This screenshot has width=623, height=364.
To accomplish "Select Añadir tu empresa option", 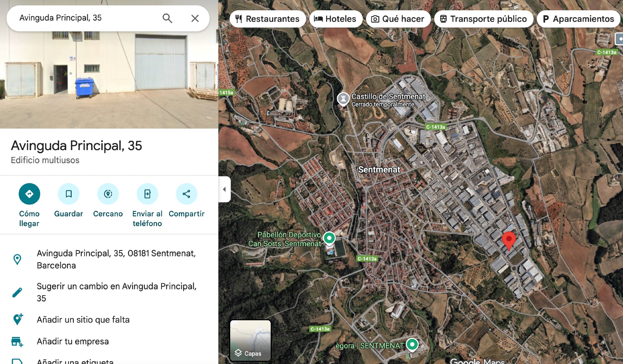I will [73, 341].
